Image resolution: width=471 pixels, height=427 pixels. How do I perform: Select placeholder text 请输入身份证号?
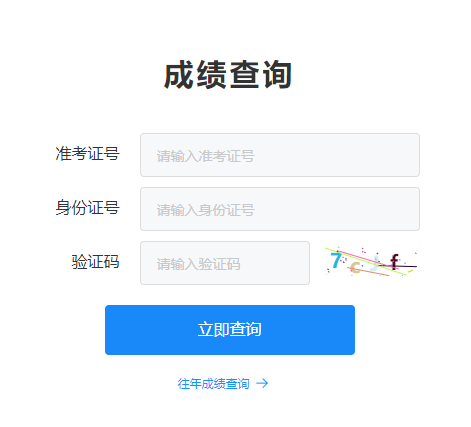[x=206, y=210]
